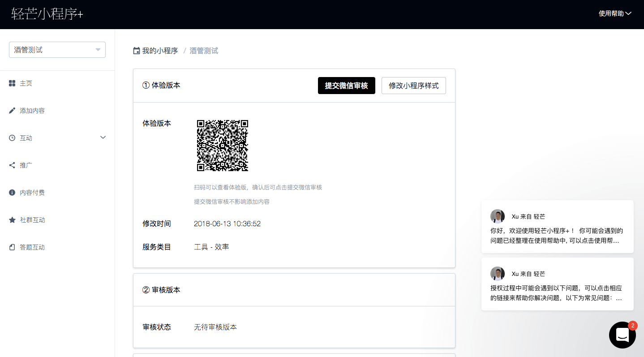
Task: Click the 提交微信审核不影响添加内容 note
Action: 232,202
